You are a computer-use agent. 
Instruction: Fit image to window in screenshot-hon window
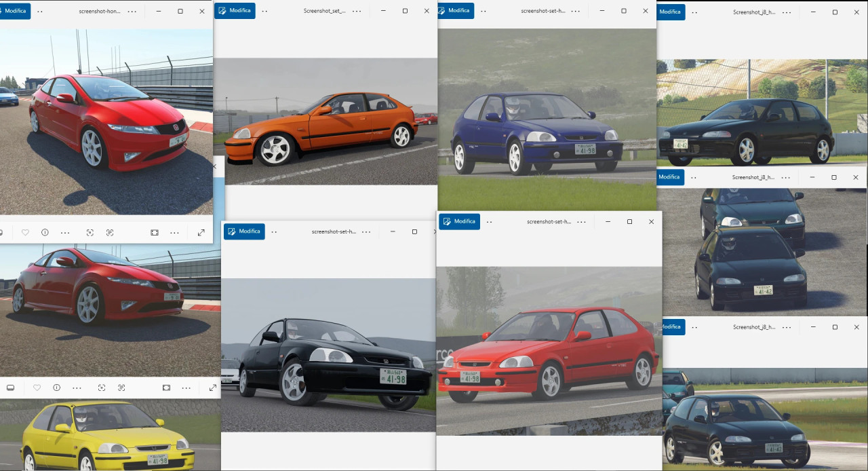pyautogui.click(x=155, y=232)
